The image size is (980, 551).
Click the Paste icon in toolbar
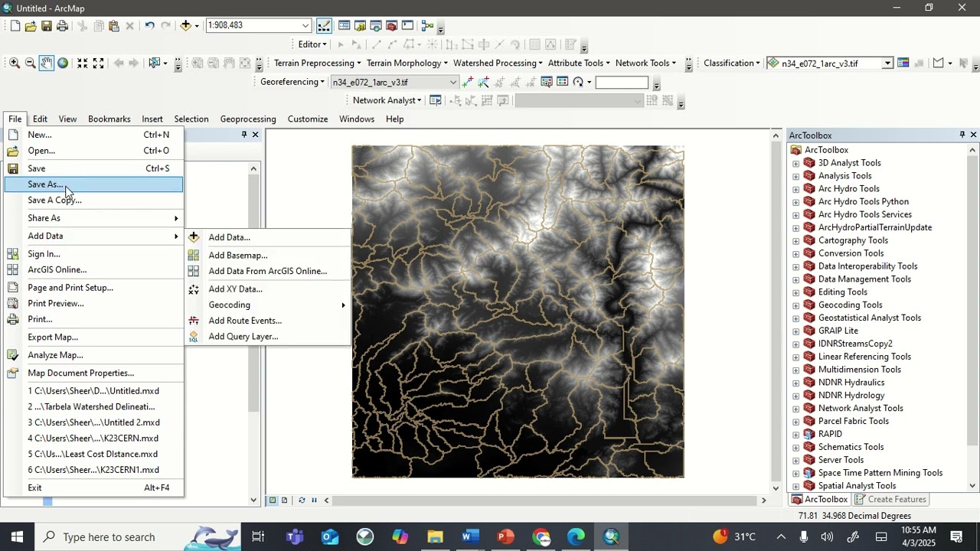tap(114, 25)
